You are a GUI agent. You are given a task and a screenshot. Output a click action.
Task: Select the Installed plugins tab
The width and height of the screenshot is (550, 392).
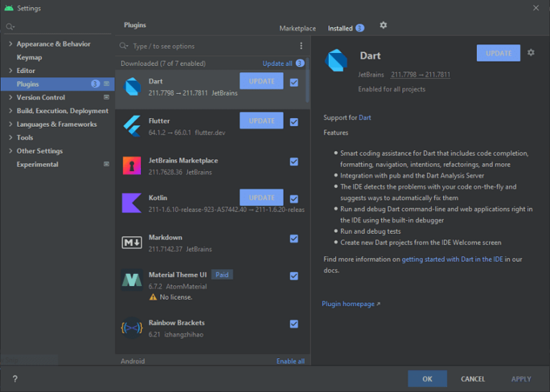(340, 29)
